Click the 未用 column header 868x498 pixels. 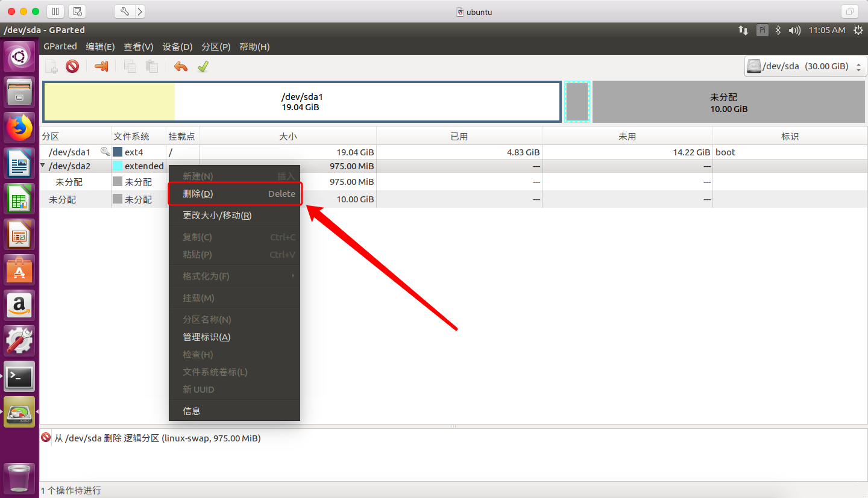[x=627, y=137]
